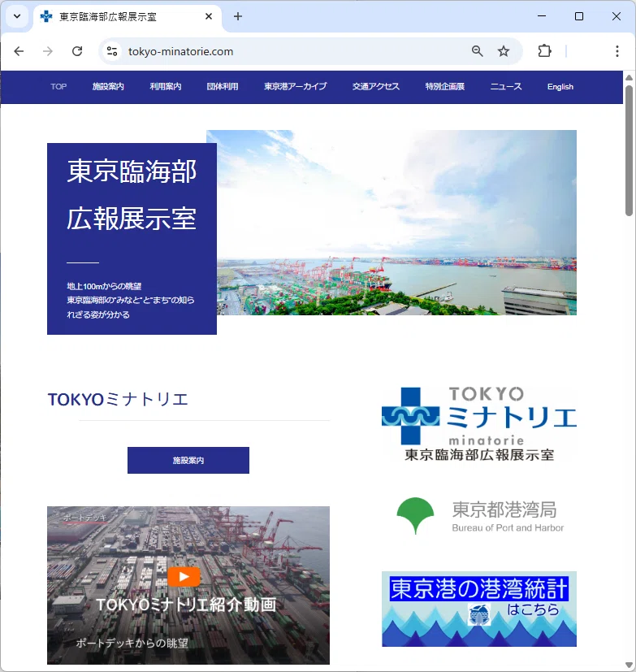Close the 東京臨海部広報展示室 tab
The width and height of the screenshot is (636, 672).
pos(209,16)
